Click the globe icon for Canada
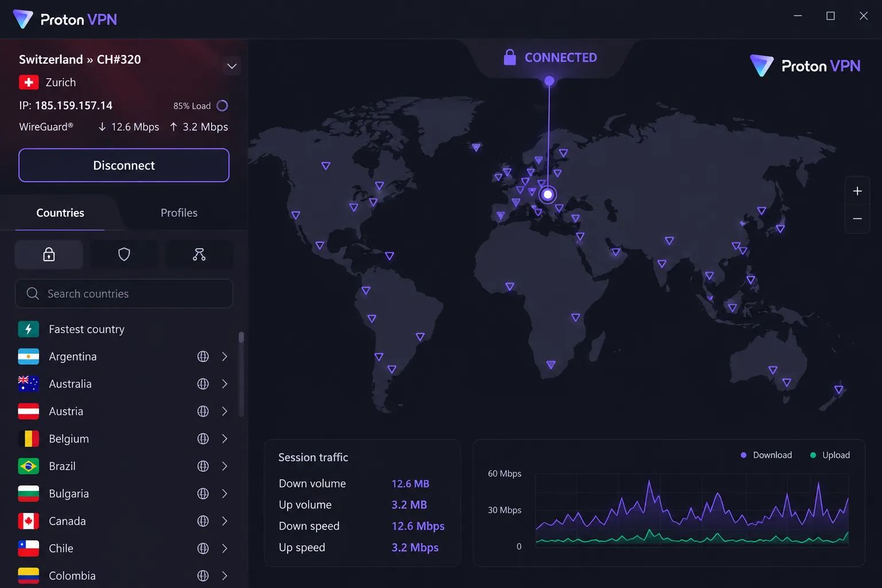This screenshot has width=882, height=588. (203, 521)
